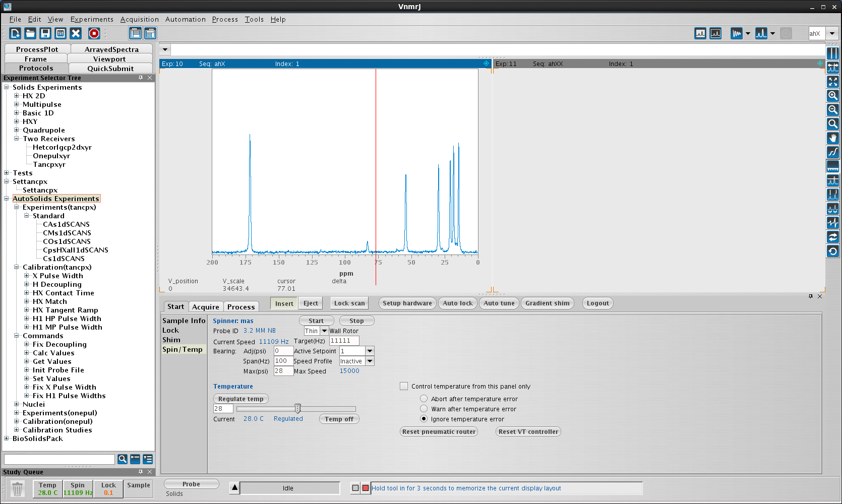Click the redraw refresh icon in right toolbar
The height and width of the screenshot is (504, 842).
(x=833, y=250)
